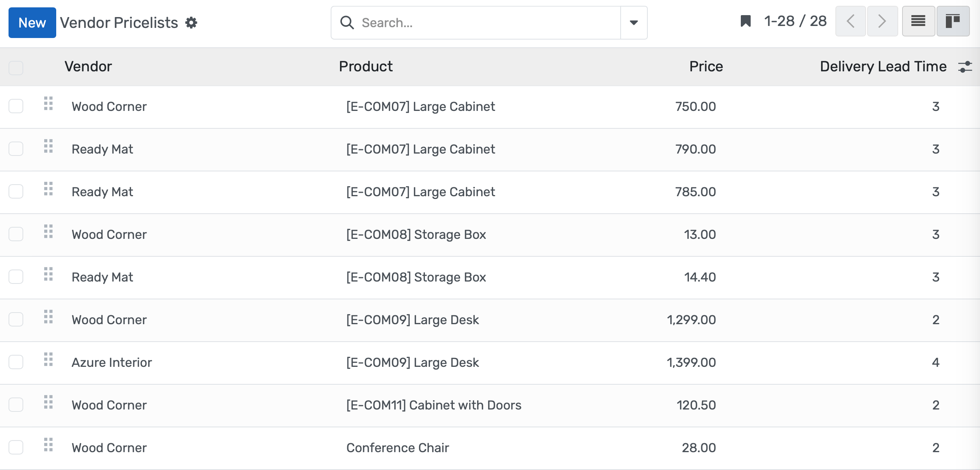Select the checkbox for the Wood Corner Storage Box row
The height and width of the screenshot is (470, 980).
[x=16, y=234]
